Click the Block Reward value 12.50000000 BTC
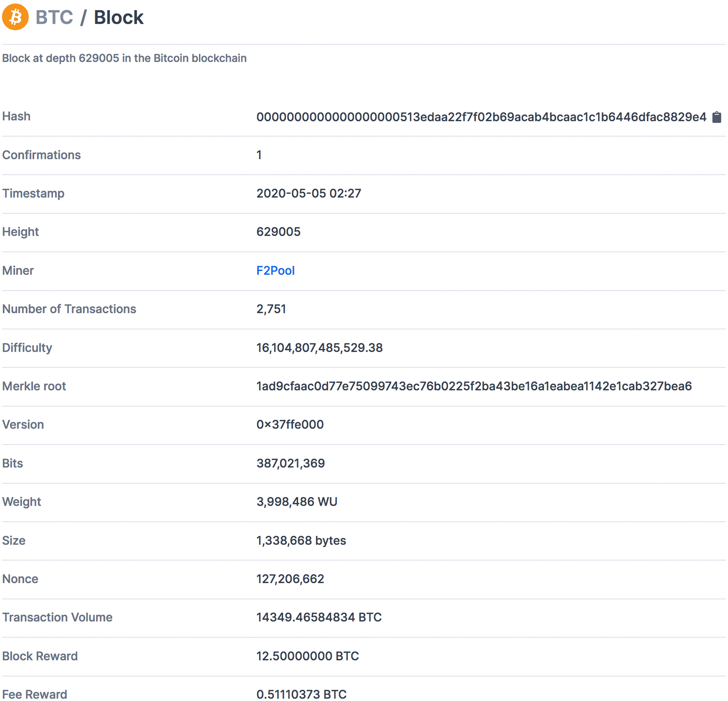This screenshot has height=701, width=728. (308, 656)
